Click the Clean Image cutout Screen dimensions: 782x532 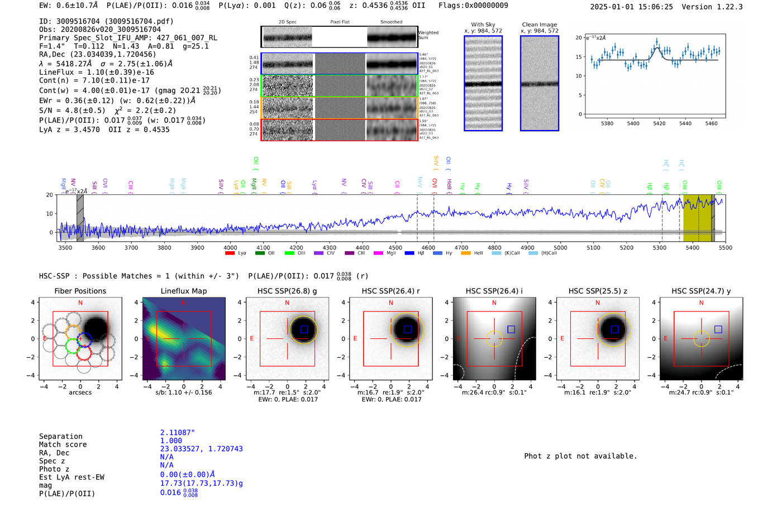click(x=540, y=83)
